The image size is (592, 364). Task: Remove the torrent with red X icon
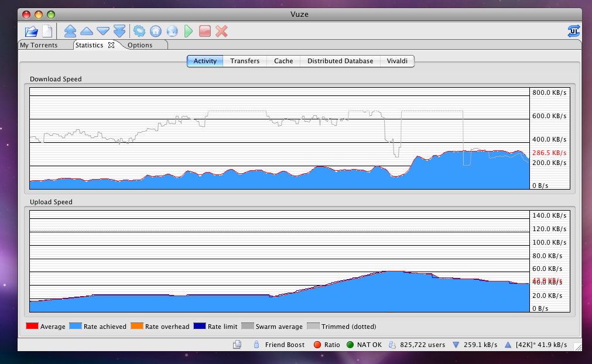pos(221,30)
